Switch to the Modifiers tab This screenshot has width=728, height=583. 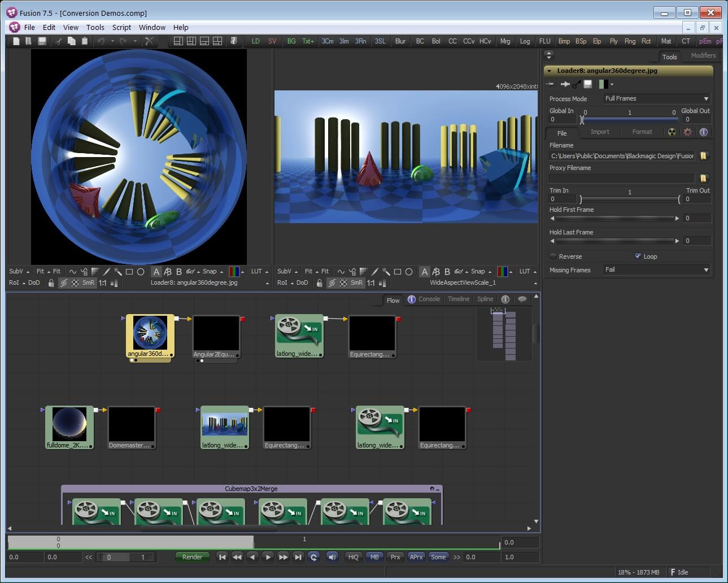pos(703,55)
